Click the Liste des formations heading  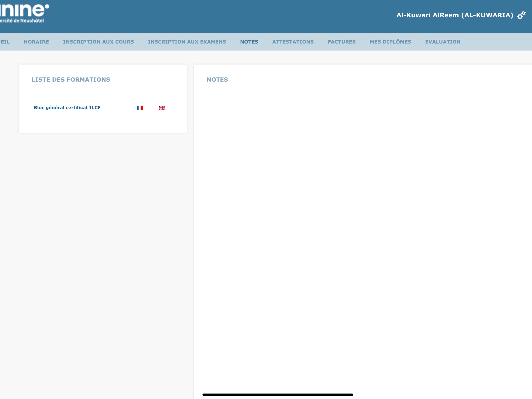tap(71, 80)
